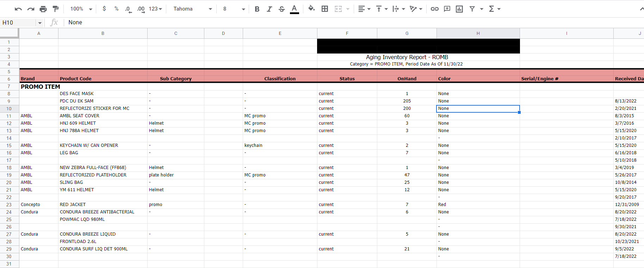Open the name box dropdown arrow
The height and width of the screenshot is (268, 644).
(40, 23)
